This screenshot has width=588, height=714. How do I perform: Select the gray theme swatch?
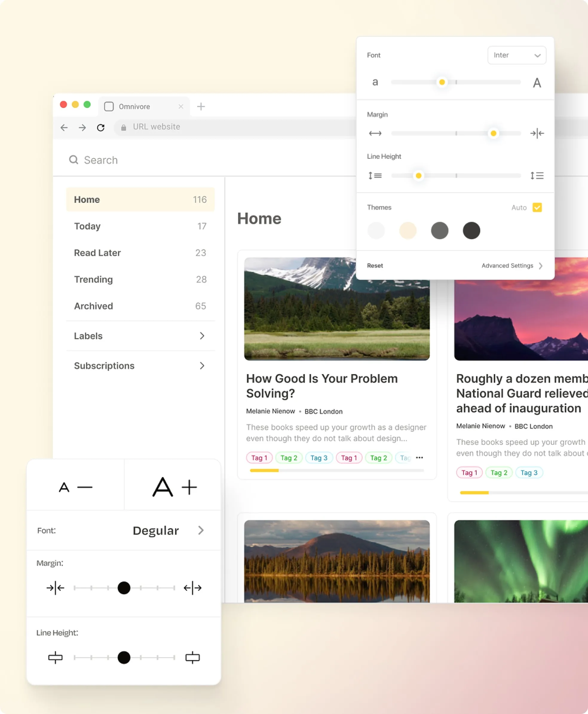click(x=440, y=231)
